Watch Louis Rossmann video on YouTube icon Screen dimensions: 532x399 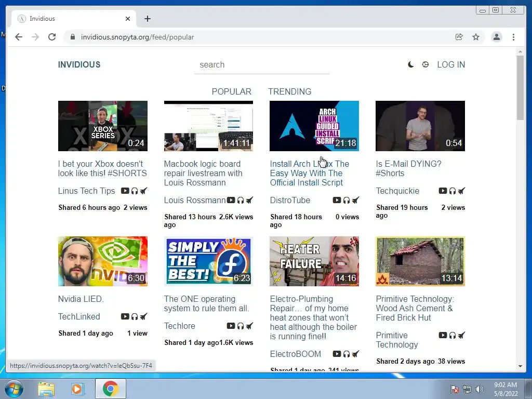point(231,200)
